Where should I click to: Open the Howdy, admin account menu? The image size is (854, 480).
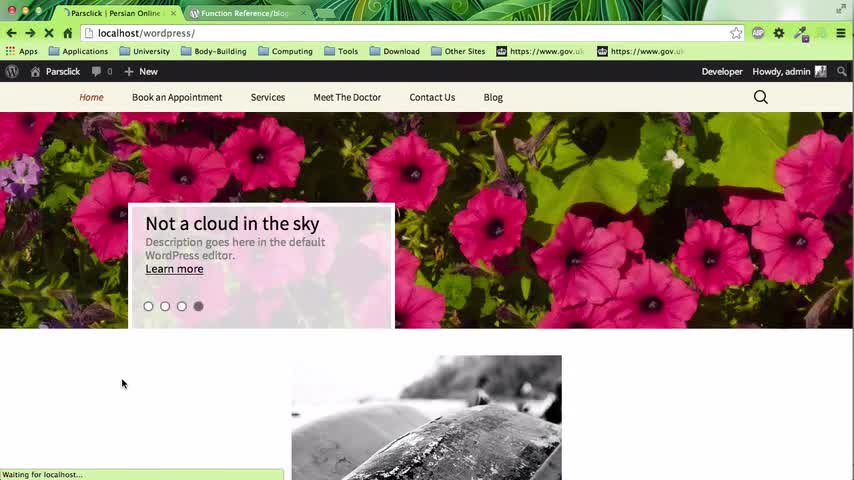tap(789, 71)
